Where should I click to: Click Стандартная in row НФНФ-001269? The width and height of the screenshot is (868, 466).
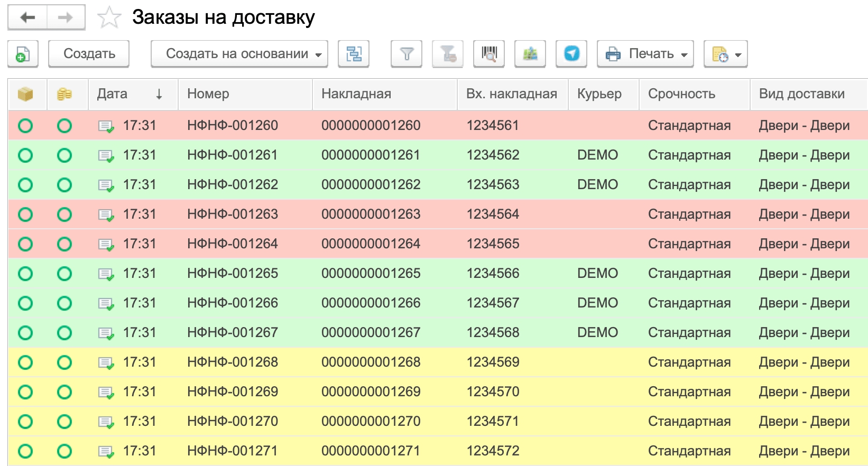[689, 392]
